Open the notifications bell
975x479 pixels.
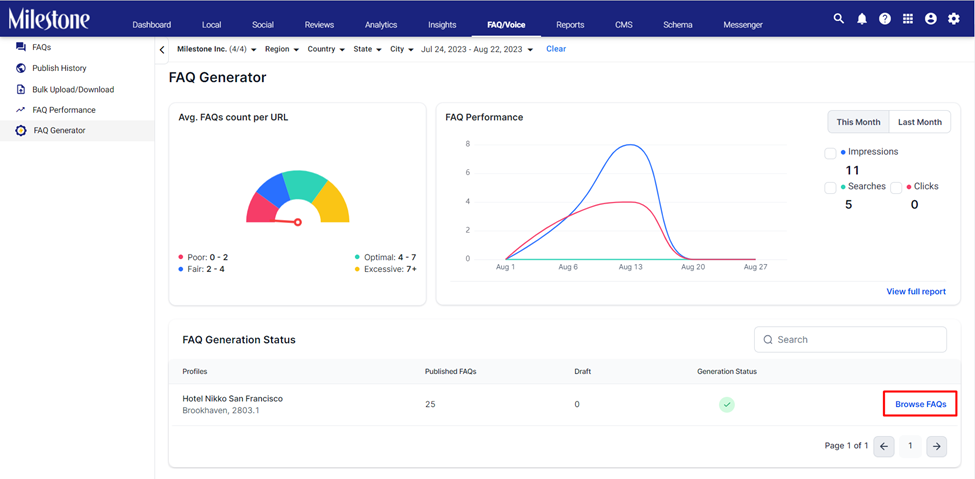(861, 19)
